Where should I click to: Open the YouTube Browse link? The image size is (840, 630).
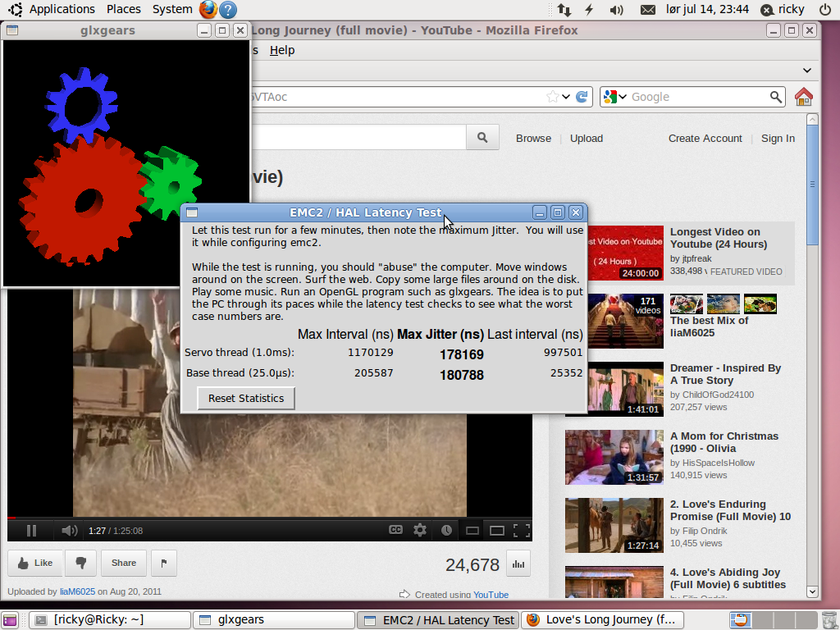[533, 138]
